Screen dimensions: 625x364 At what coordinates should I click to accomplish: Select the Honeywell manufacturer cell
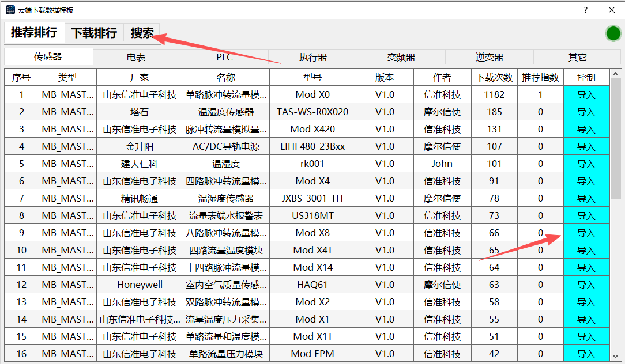click(x=140, y=285)
